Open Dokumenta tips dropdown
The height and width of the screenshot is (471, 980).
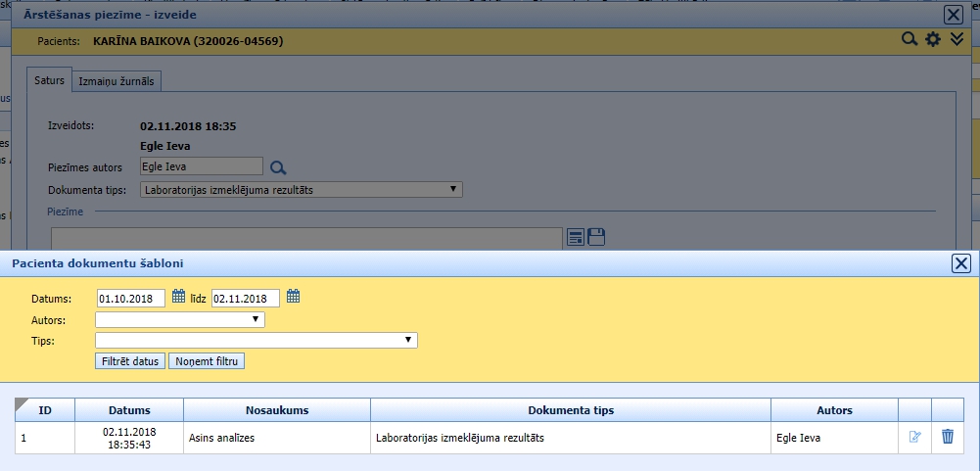click(302, 190)
